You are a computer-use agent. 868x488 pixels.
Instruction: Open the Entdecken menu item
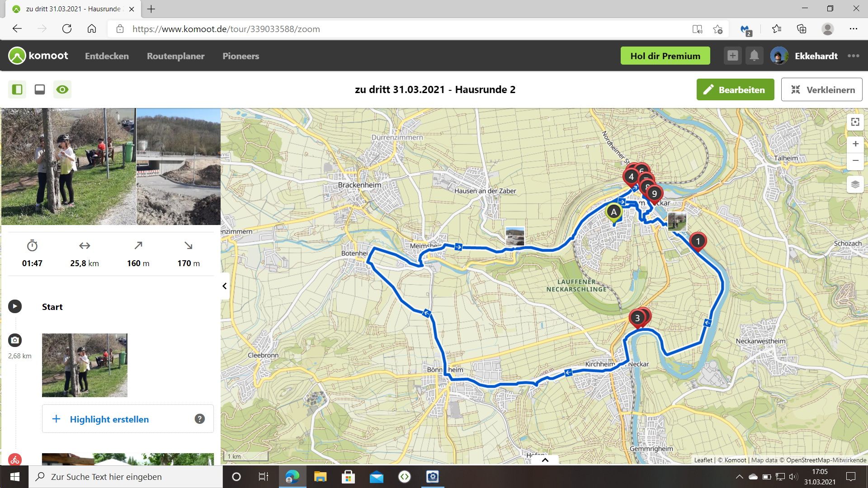click(x=107, y=56)
